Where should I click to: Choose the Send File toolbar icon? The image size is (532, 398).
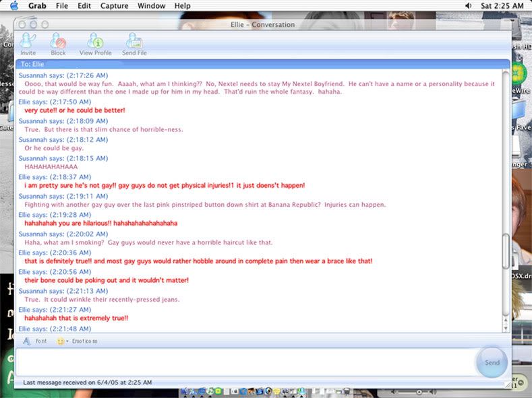tap(134, 44)
